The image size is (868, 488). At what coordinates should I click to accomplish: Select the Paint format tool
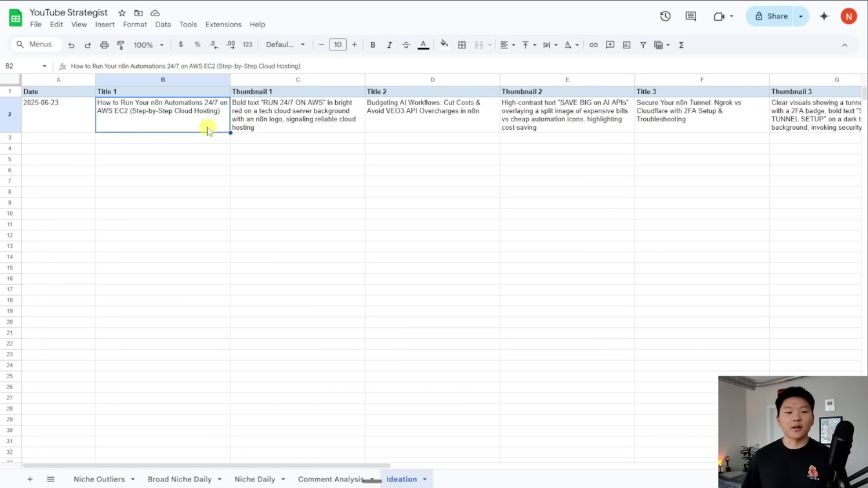121,45
